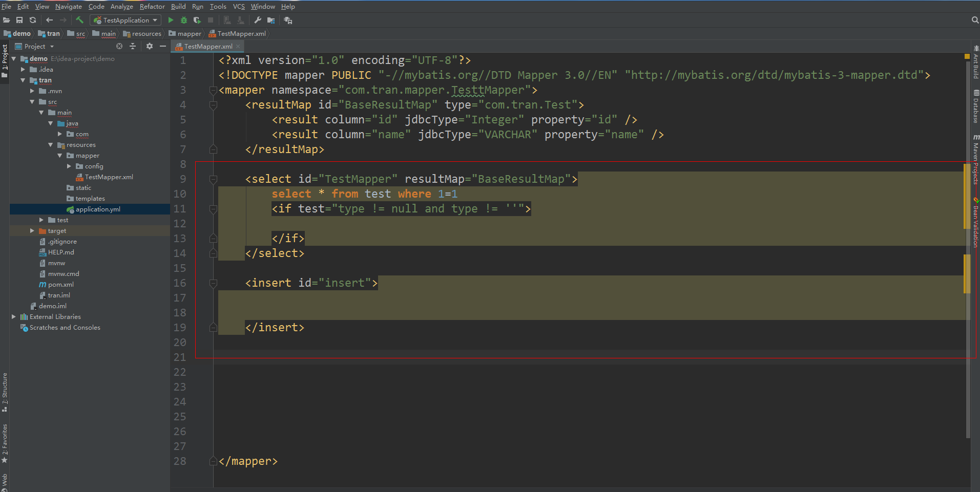Click the search magnifier icon at top right
980x492 pixels.
pos(975,20)
